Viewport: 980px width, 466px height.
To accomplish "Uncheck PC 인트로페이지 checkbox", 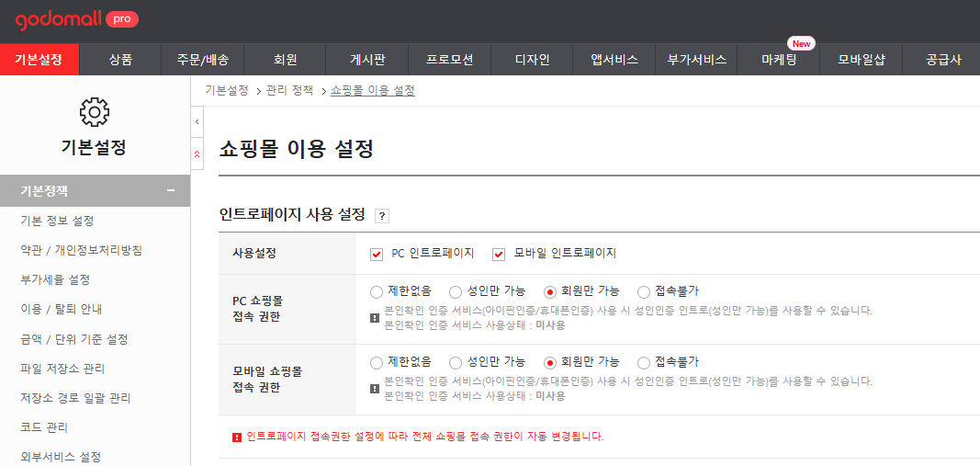I will click(x=377, y=254).
